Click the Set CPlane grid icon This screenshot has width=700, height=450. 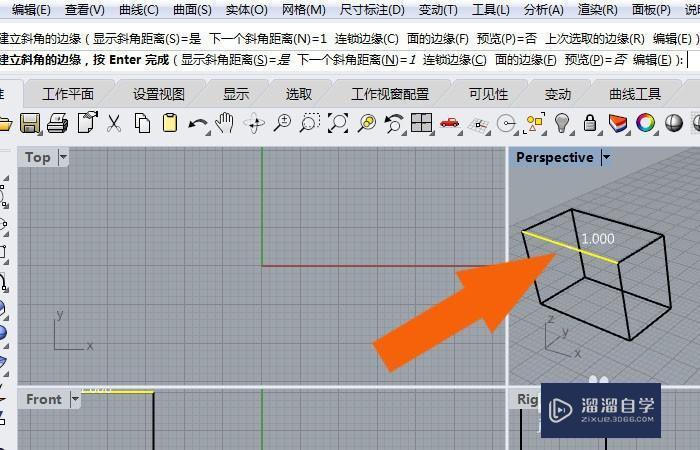(x=478, y=125)
